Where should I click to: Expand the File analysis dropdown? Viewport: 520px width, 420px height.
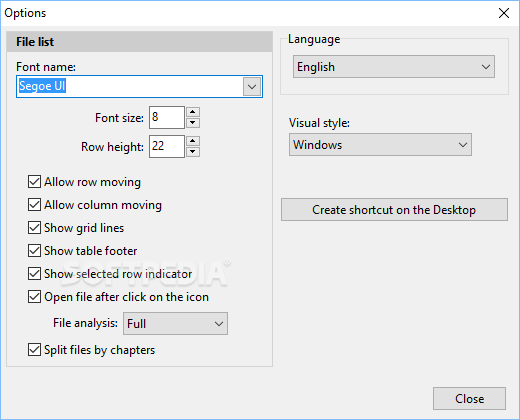175,323
